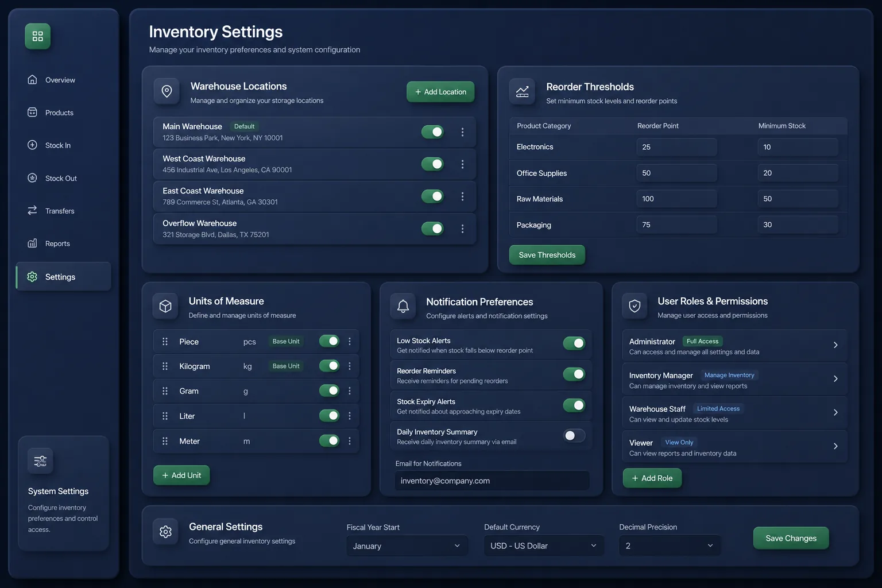Open the Decimal Precision dropdown
The height and width of the screenshot is (588, 882).
coord(670,546)
